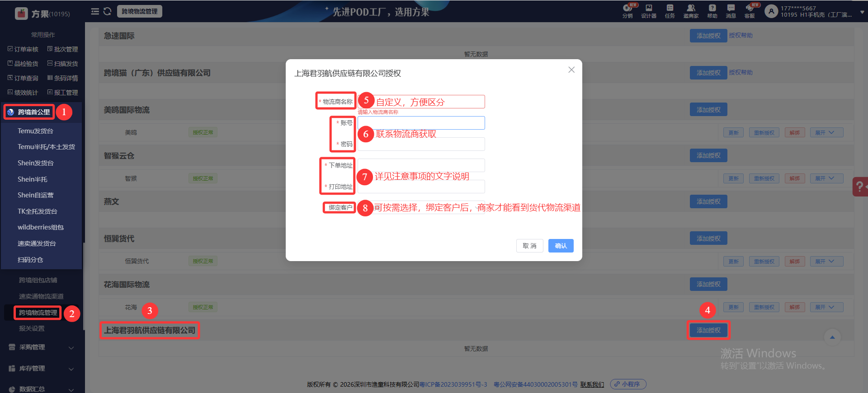Open the 设计器 designer icon
The width and height of the screenshot is (868, 393).
coord(649,11)
